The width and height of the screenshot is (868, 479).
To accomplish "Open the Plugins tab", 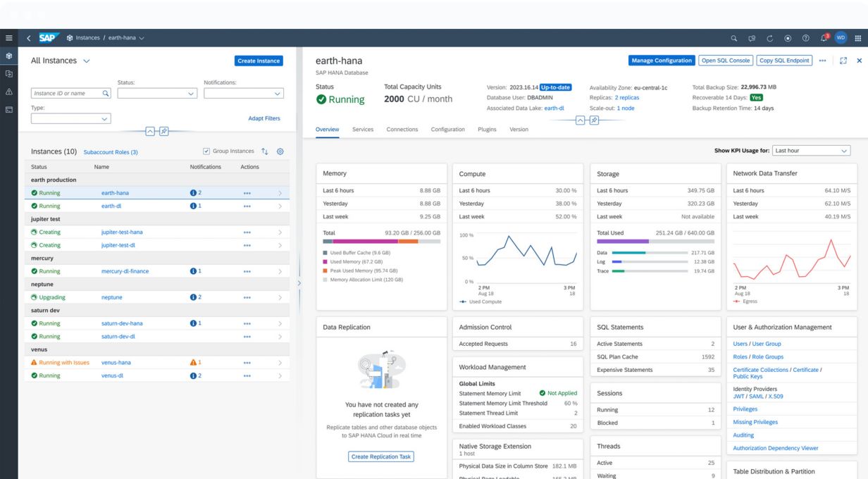I will click(487, 130).
